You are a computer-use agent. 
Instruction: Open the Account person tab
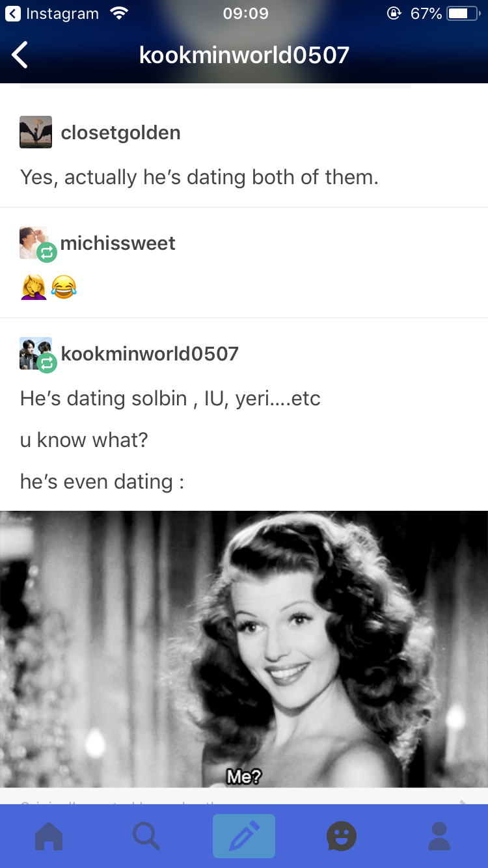[439, 836]
